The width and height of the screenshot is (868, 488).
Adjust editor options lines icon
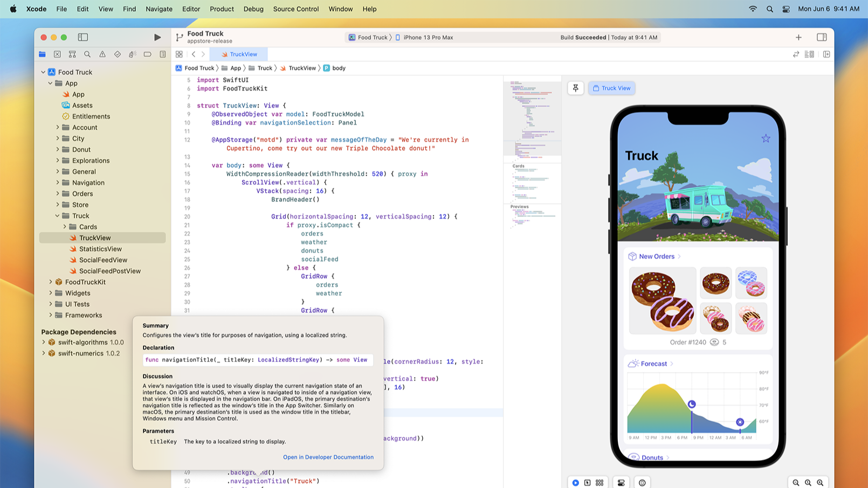(x=809, y=54)
